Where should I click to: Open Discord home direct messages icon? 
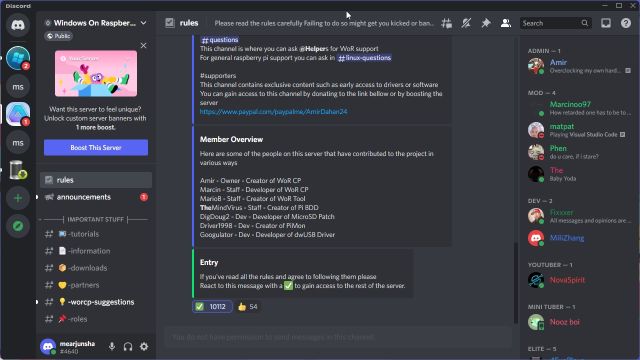point(18,25)
